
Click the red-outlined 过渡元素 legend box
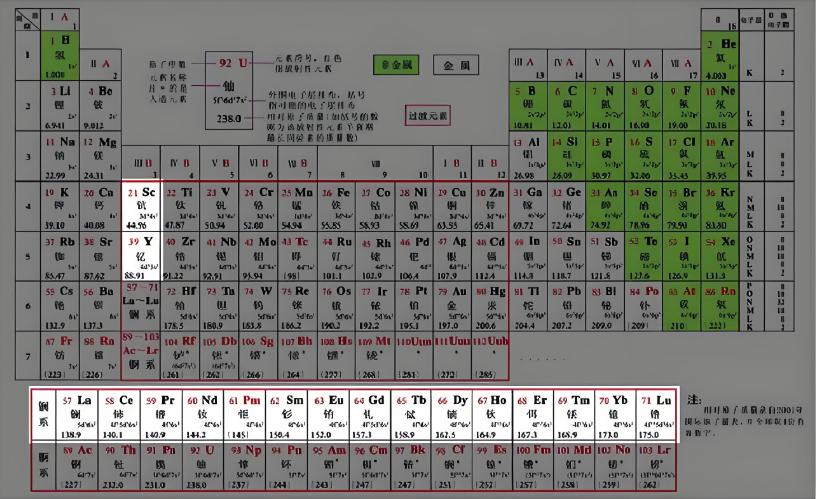[428, 116]
